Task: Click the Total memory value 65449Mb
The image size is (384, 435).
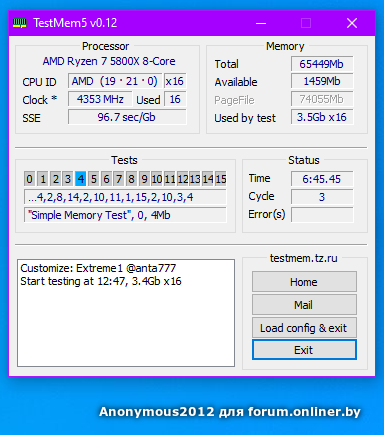Action: tap(322, 64)
